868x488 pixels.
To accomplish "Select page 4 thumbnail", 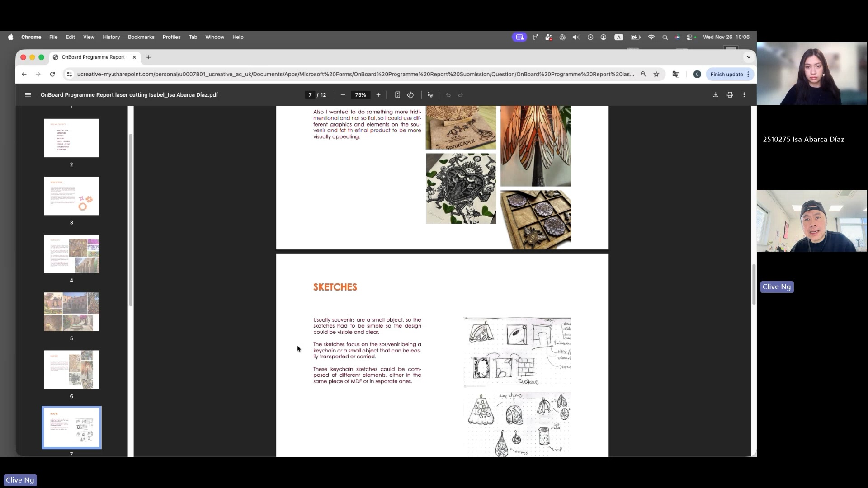I will [71, 254].
